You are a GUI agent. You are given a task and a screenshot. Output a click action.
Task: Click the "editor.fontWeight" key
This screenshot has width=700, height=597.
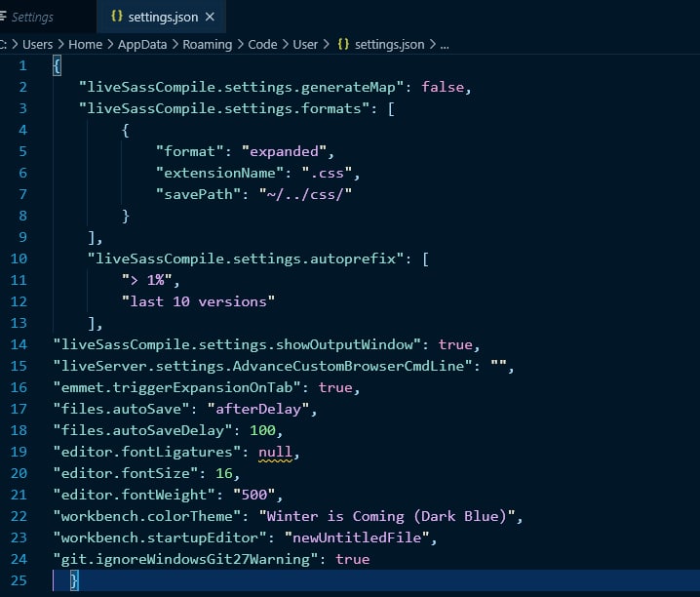134,495
